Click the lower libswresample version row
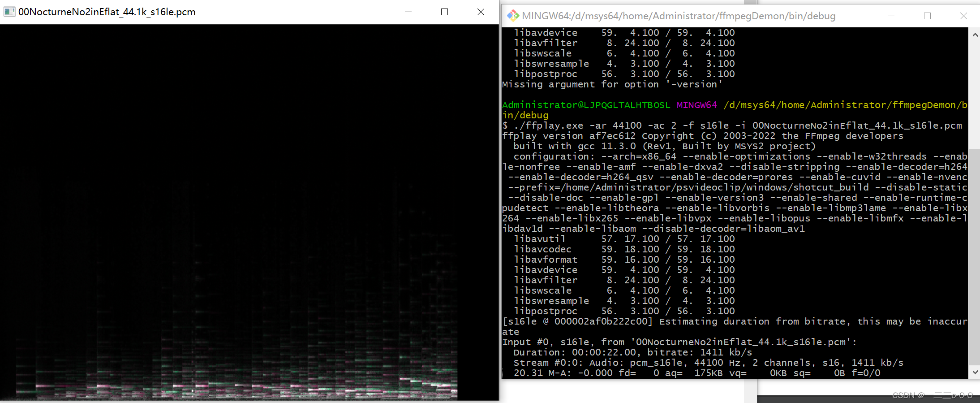980x403 pixels. [x=624, y=301]
